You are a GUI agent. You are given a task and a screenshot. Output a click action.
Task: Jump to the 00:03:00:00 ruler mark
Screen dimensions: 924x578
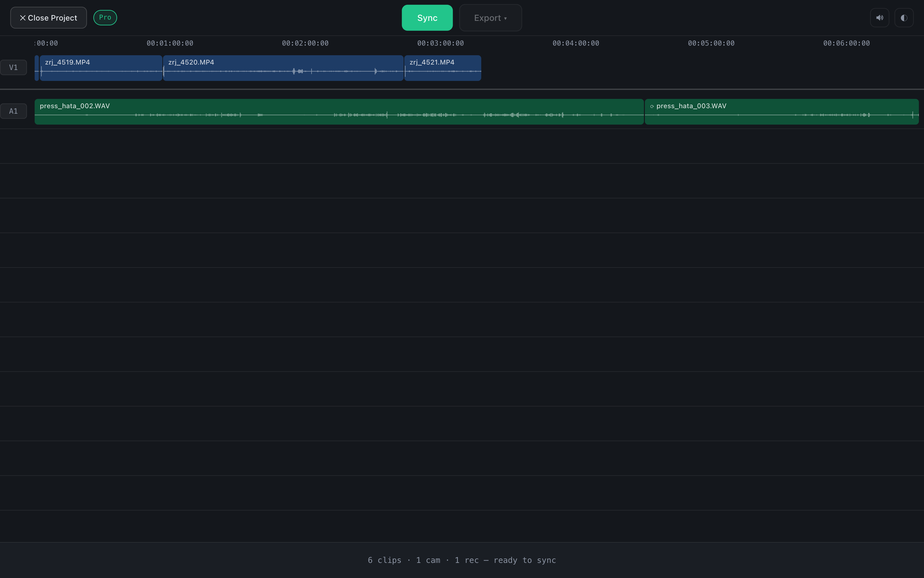tap(440, 43)
